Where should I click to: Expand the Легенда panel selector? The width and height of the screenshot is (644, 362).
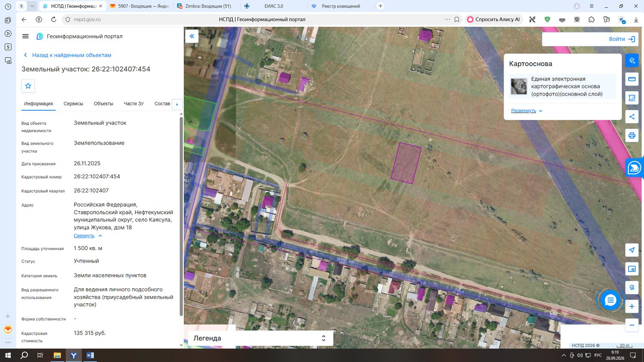click(323, 338)
